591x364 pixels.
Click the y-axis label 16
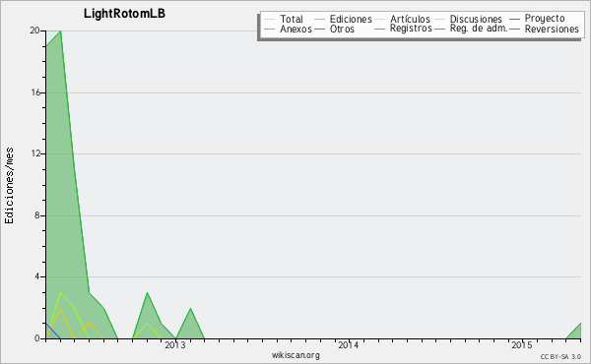[x=34, y=92]
